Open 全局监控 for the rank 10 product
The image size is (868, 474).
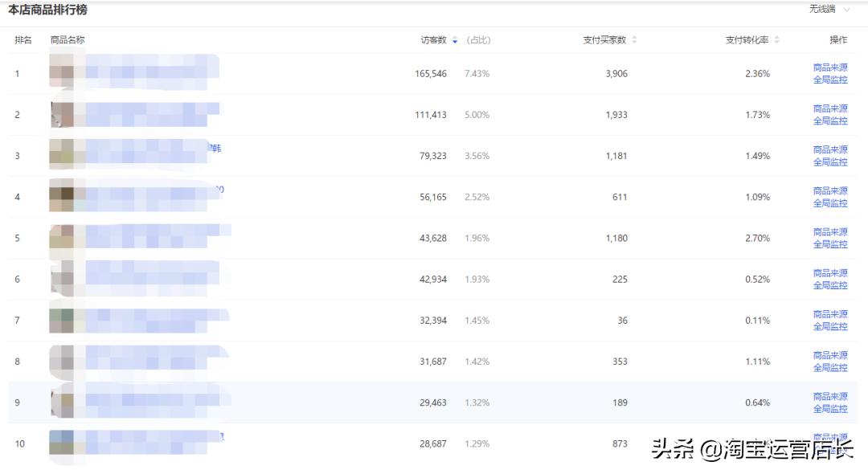pyautogui.click(x=830, y=450)
